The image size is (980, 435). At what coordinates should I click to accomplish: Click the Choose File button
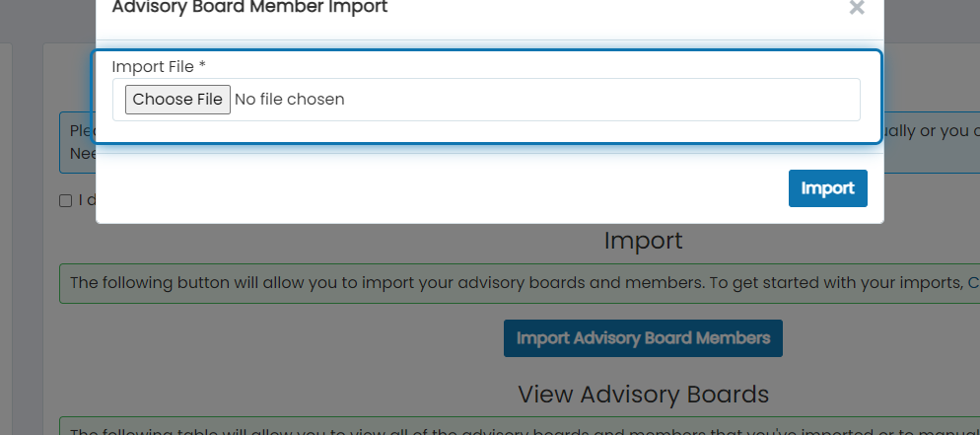click(x=177, y=100)
